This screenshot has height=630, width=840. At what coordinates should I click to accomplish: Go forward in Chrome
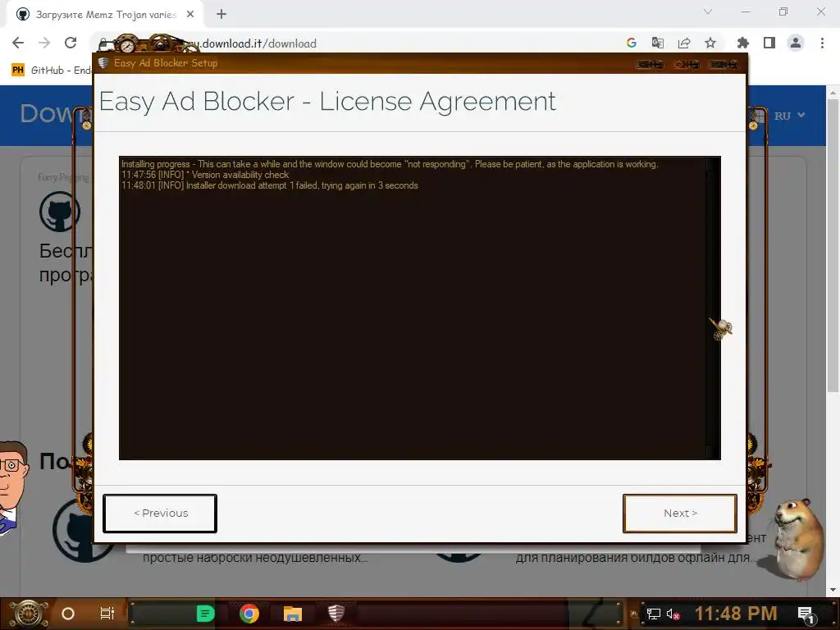click(44, 43)
